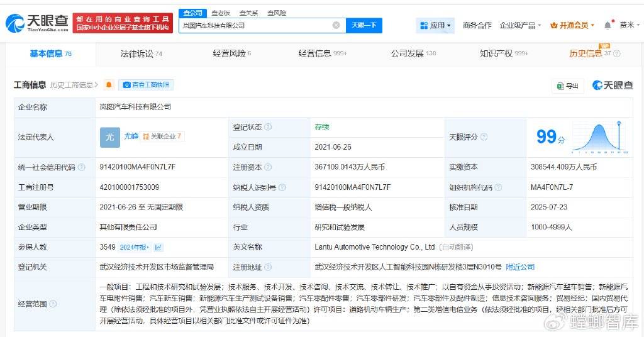Viewport: 644px width, 337px height.
Task: Expand the 企业级产品 dropdown
Action: (520, 25)
